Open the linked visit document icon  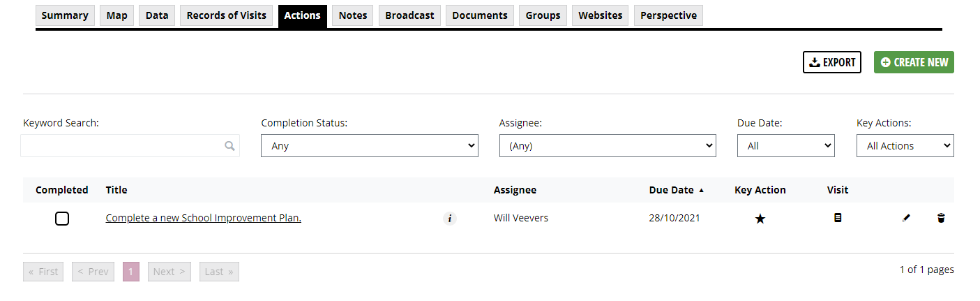coord(838,218)
